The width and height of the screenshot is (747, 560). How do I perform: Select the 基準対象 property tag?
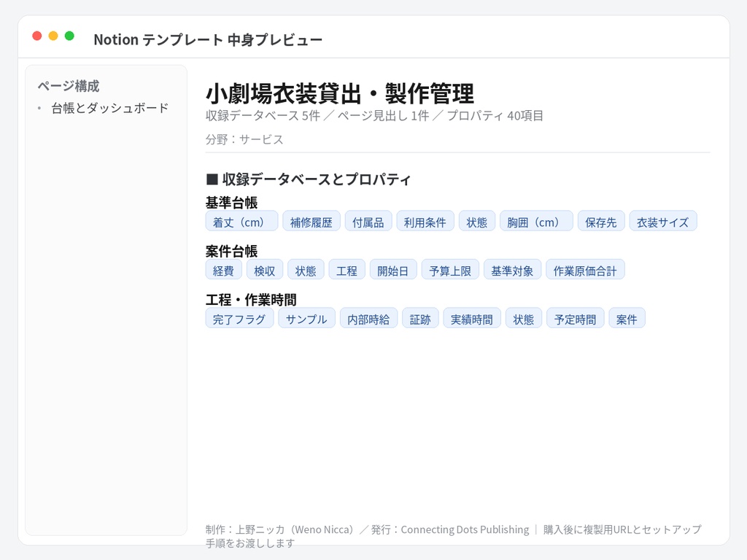(512, 270)
